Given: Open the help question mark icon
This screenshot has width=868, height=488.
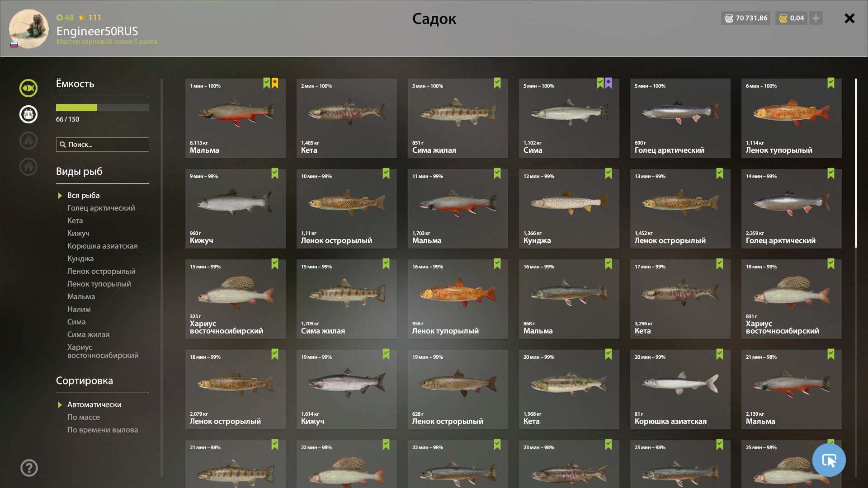Looking at the screenshot, I should click(x=29, y=468).
